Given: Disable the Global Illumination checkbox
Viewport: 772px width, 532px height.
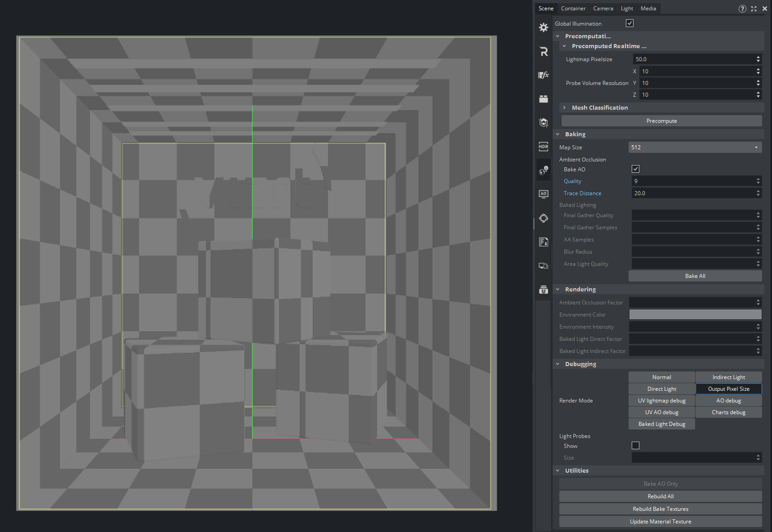Looking at the screenshot, I should (x=629, y=23).
